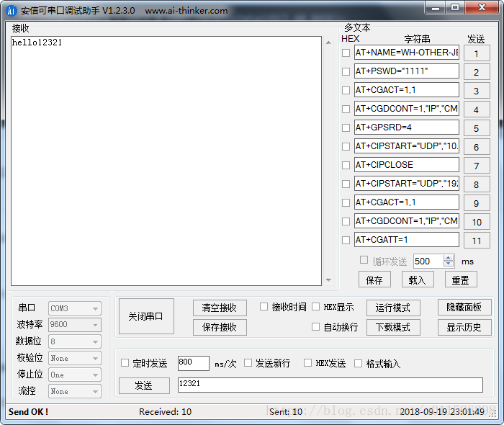
Task: Send multi-text row 11
Action: pyautogui.click(x=477, y=241)
